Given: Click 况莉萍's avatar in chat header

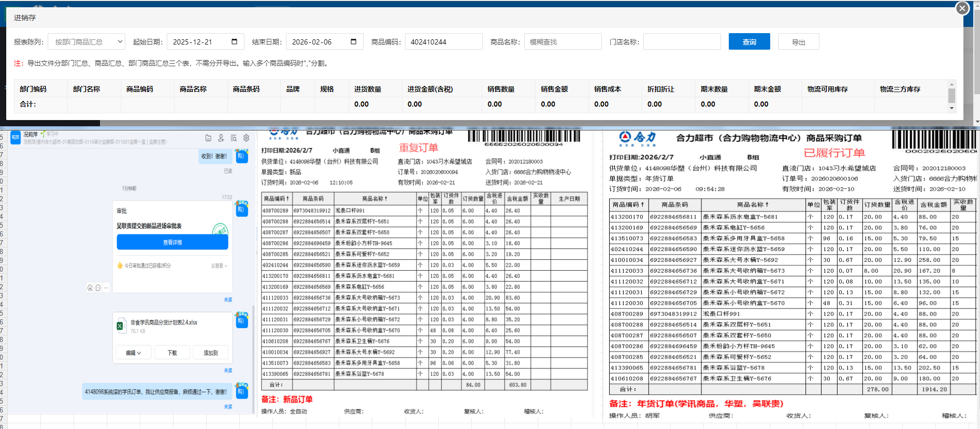Looking at the screenshot, I should pyautogui.click(x=16, y=138).
